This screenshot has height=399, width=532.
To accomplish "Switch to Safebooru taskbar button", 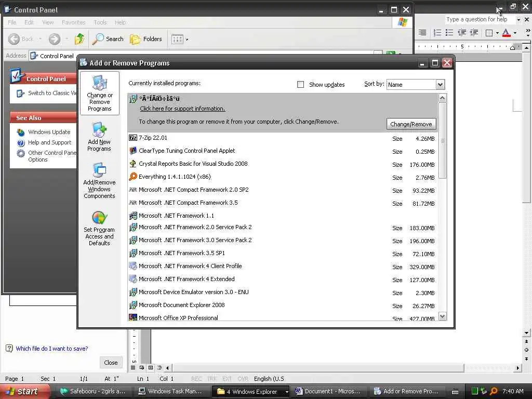I will click(94, 392).
